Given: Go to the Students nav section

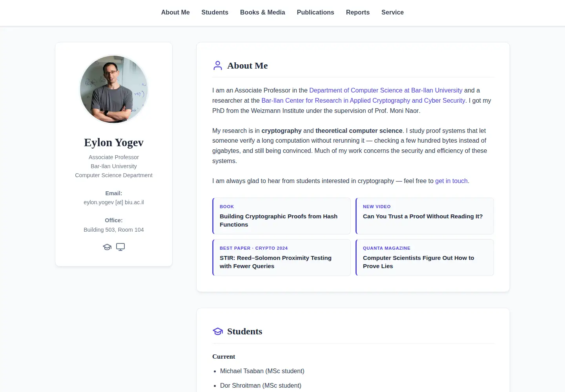Looking at the screenshot, I should coord(215,12).
